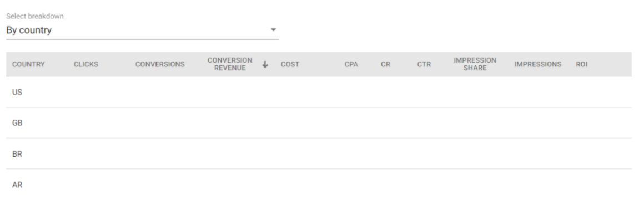Sort by the CPA column header
The image size is (644, 215).
(x=351, y=64)
